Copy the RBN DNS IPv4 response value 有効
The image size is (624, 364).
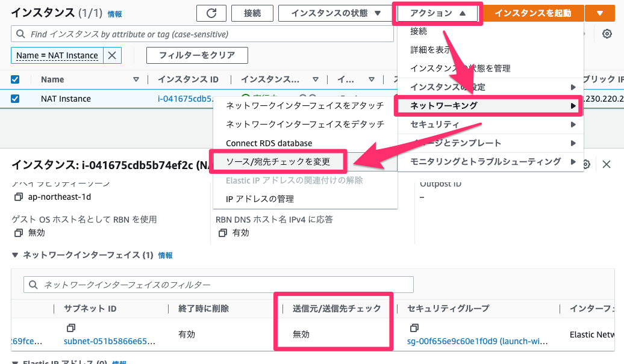[x=222, y=233]
